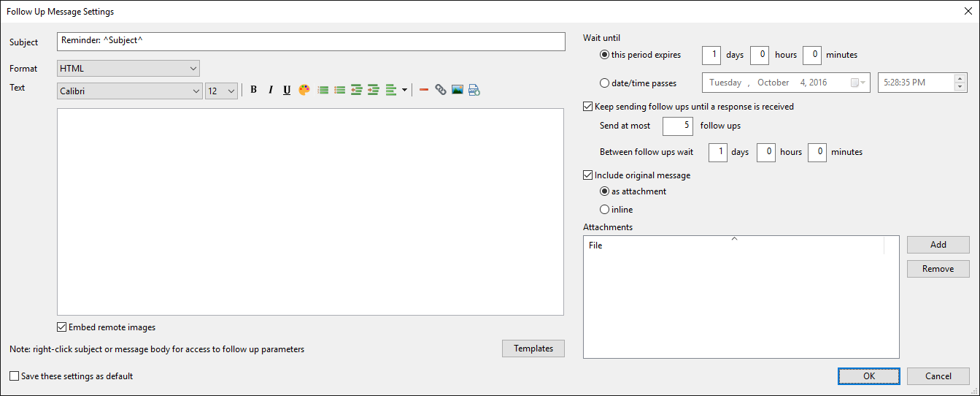Open the font size dropdown

221,91
